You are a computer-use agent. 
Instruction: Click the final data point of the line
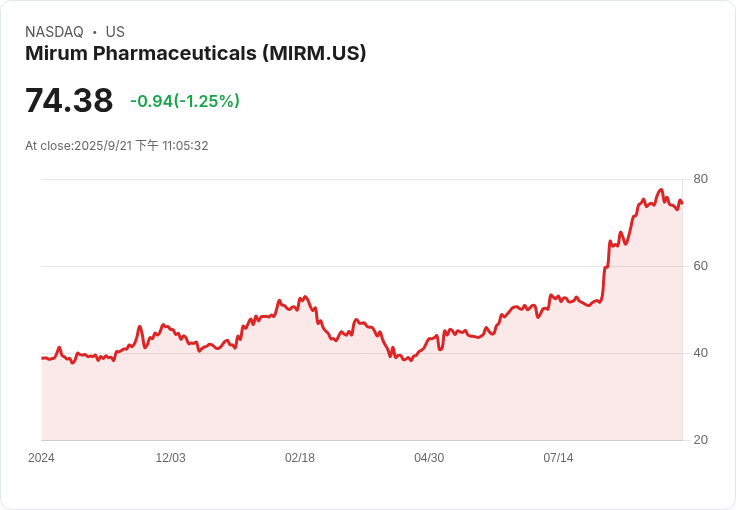coord(682,203)
